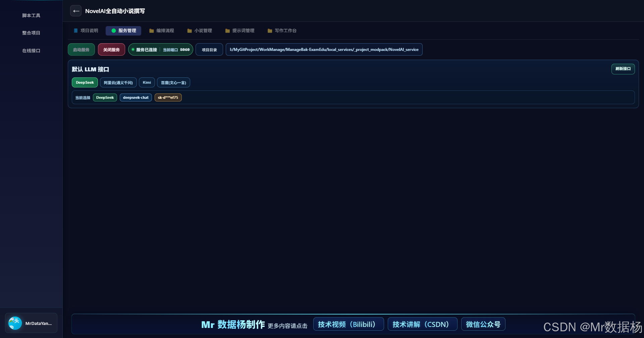644x338 pixels.
Task: Open the 技术讲解 (CSDN) link
Action: point(422,324)
